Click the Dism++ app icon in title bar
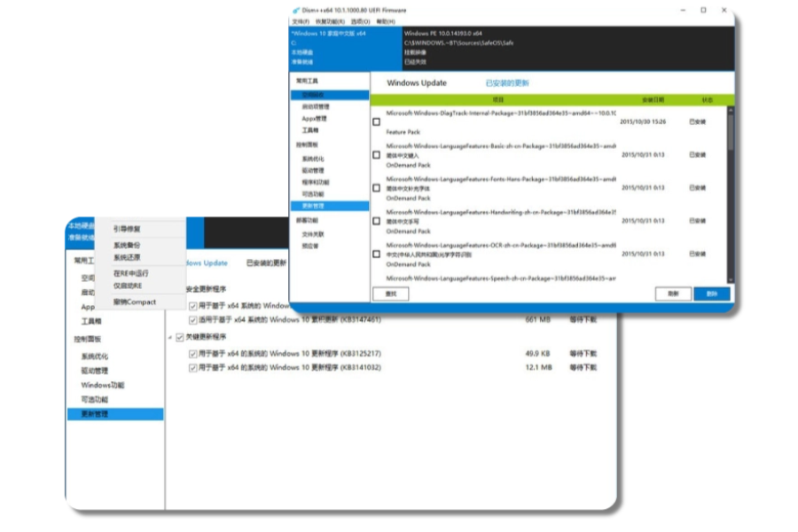 (x=295, y=10)
